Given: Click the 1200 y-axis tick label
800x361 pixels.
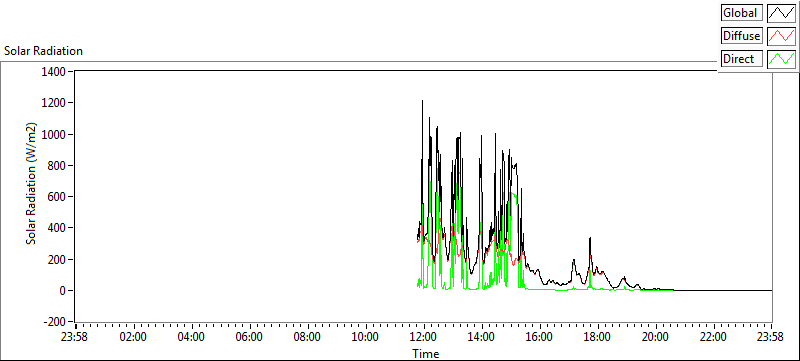Looking at the screenshot, I should coord(55,103).
